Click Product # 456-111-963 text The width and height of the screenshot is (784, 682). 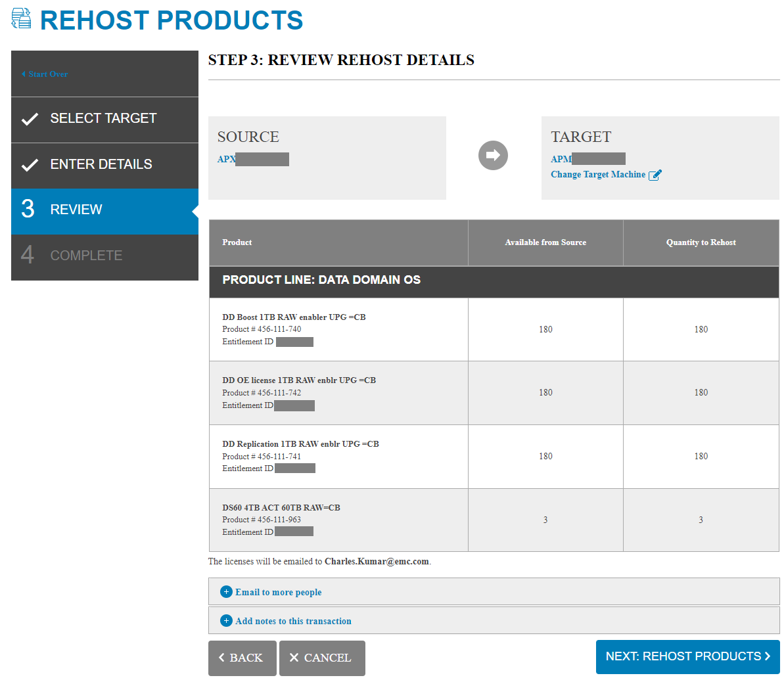coord(262,520)
